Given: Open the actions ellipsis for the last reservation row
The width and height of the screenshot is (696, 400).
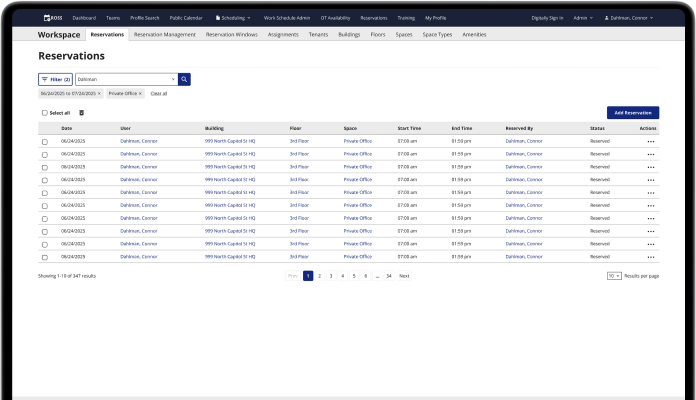Looking at the screenshot, I should (x=651, y=257).
